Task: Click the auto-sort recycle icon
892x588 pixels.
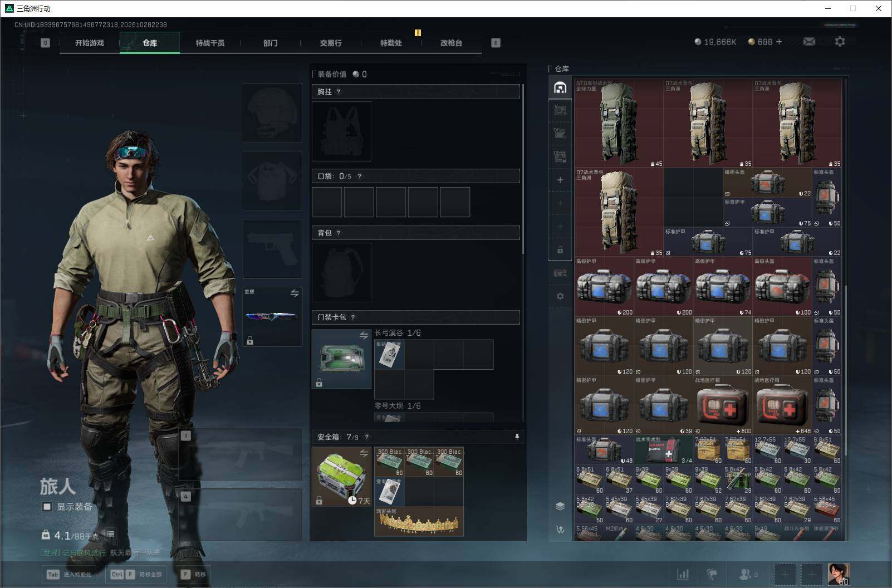Action: [560, 530]
